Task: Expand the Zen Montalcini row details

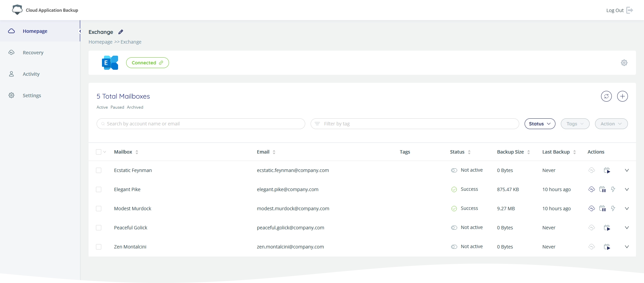Action: (627, 247)
